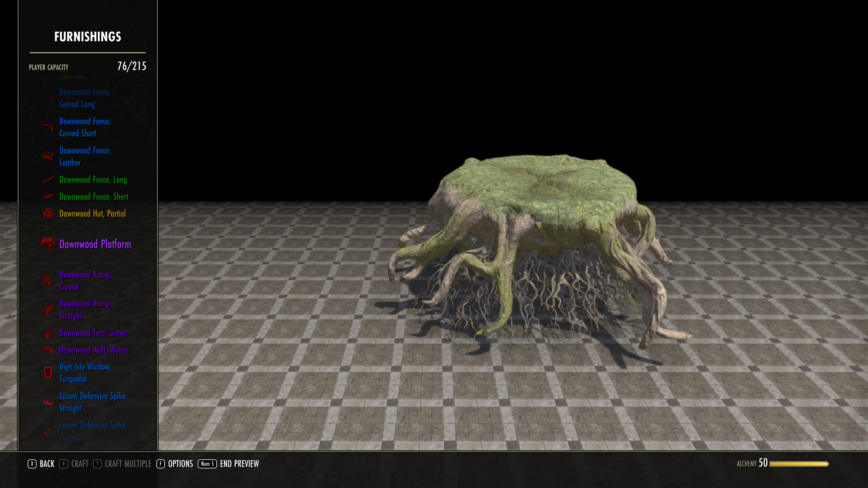Select Dawnwood Fence, Curved Long entry
This screenshot has width=868, height=488.
pyautogui.click(x=85, y=98)
